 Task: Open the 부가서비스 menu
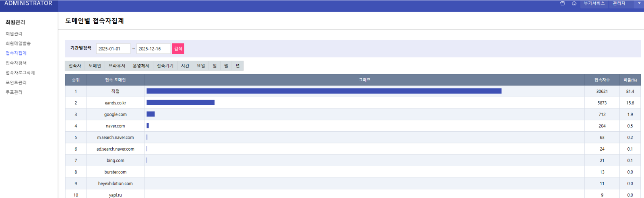click(x=594, y=3)
